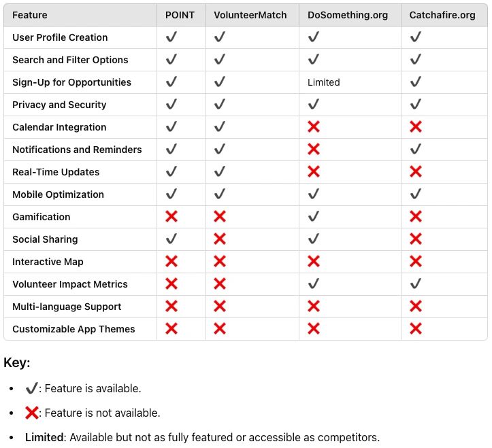492x448 pixels.
Task: Click the checkmark icon in the Key
Action: (x=32, y=388)
